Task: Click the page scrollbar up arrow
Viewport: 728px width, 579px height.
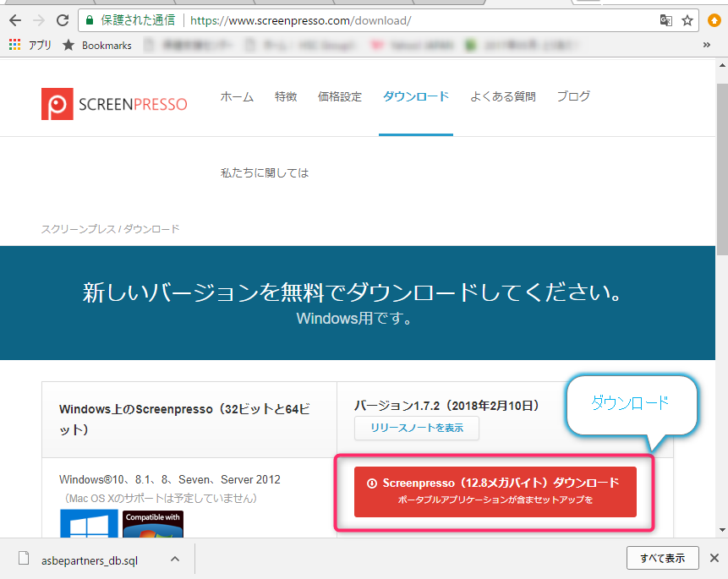Action: tap(722, 65)
